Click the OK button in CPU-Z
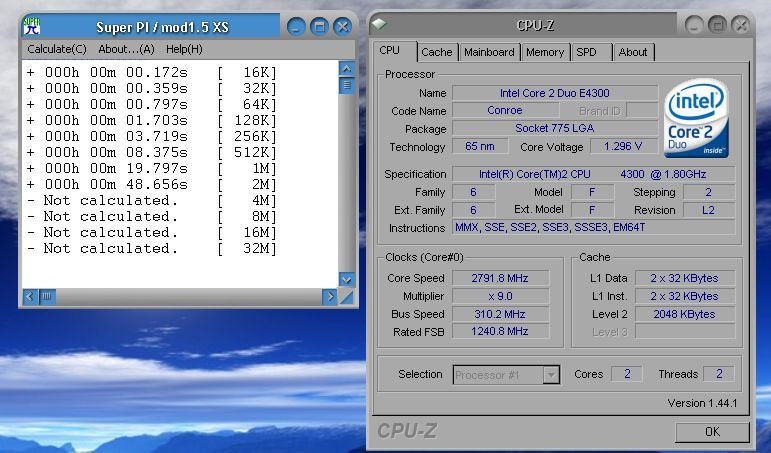 [712, 432]
